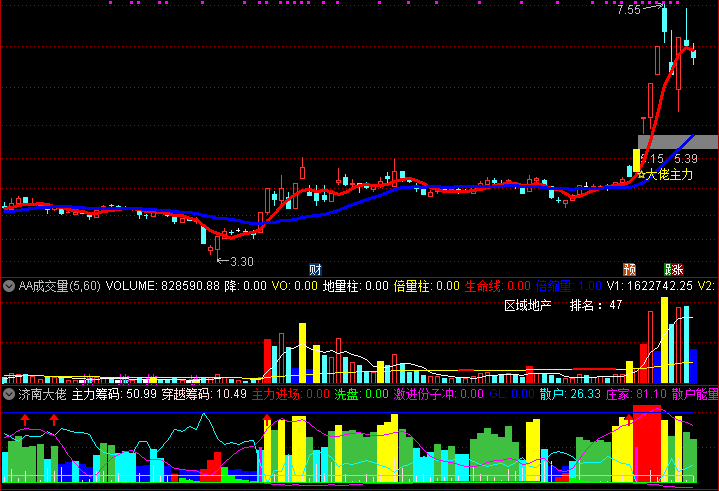719x491 pixels.
Task: Click the red 生命线: 0.00 readout
Action: tap(498, 286)
